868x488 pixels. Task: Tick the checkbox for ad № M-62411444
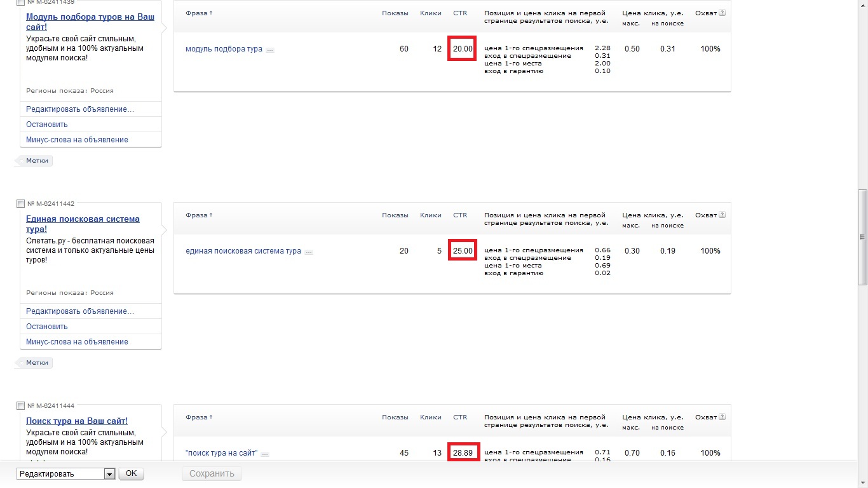tap(20, 406)
